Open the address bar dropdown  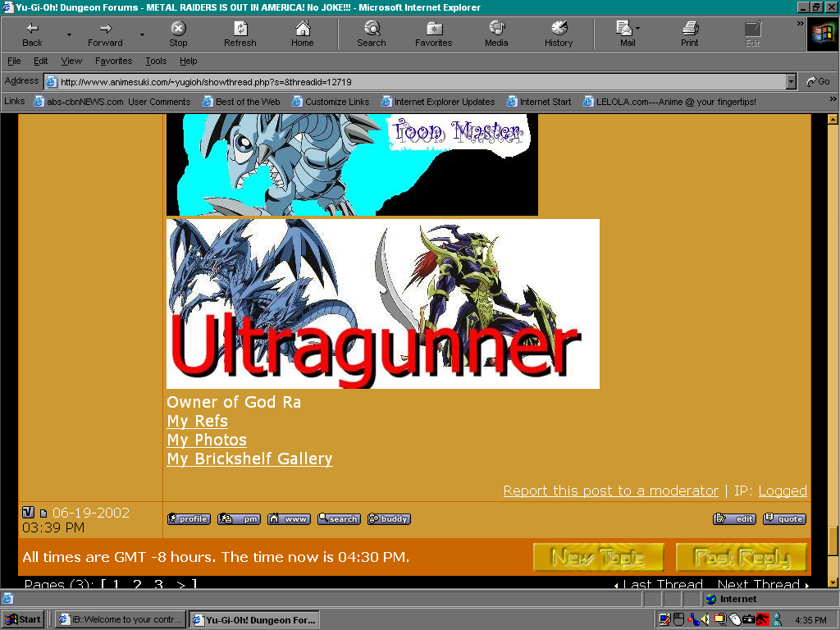[792, 82]
